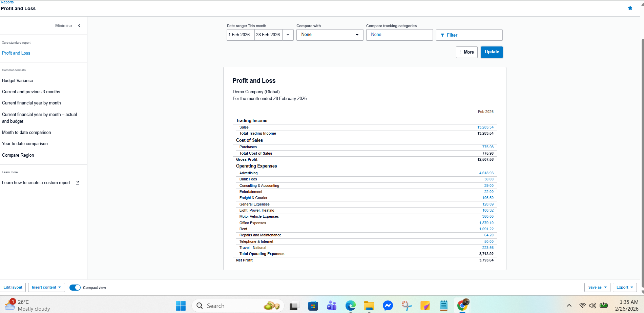Open Windows Start menu
This screenshot has height=313, width=644.
point(181,306)
